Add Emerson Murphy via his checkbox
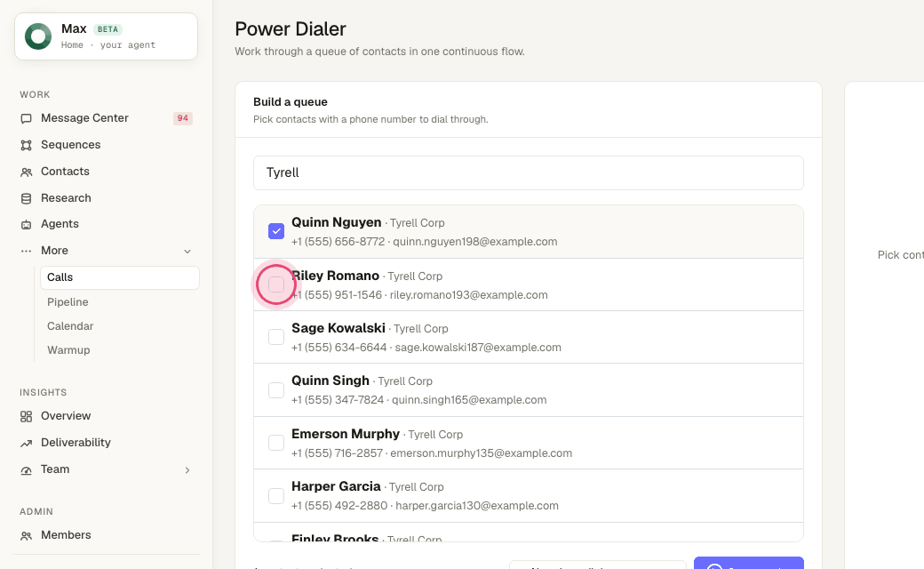This screenshot has height=569, width=924. click(275, 442)
